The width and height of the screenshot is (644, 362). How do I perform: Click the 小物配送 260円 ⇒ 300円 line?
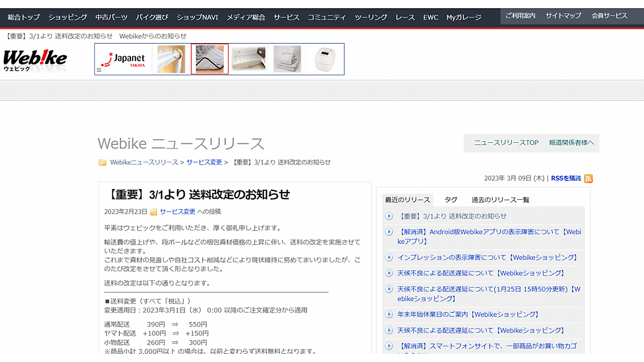[x=155, y=342]
